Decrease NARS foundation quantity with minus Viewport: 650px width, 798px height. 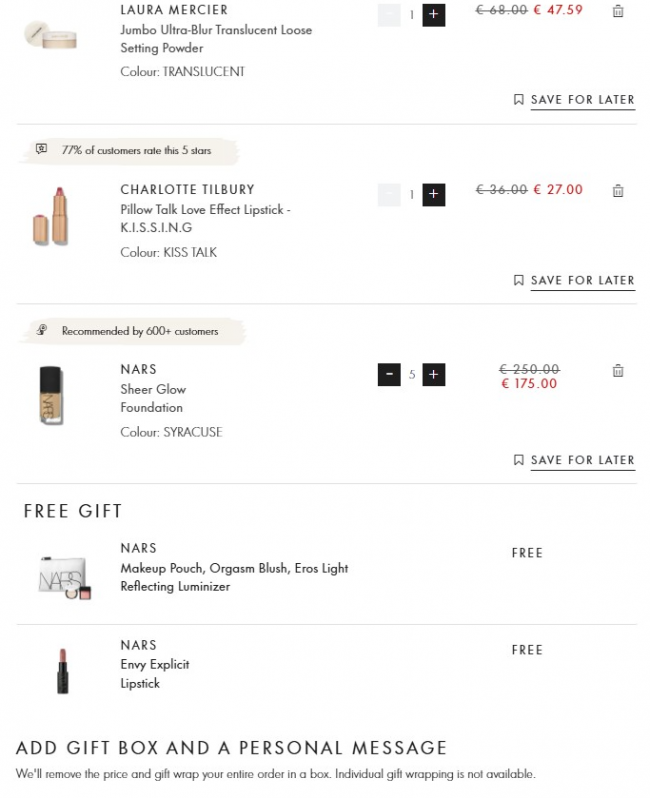389,375
